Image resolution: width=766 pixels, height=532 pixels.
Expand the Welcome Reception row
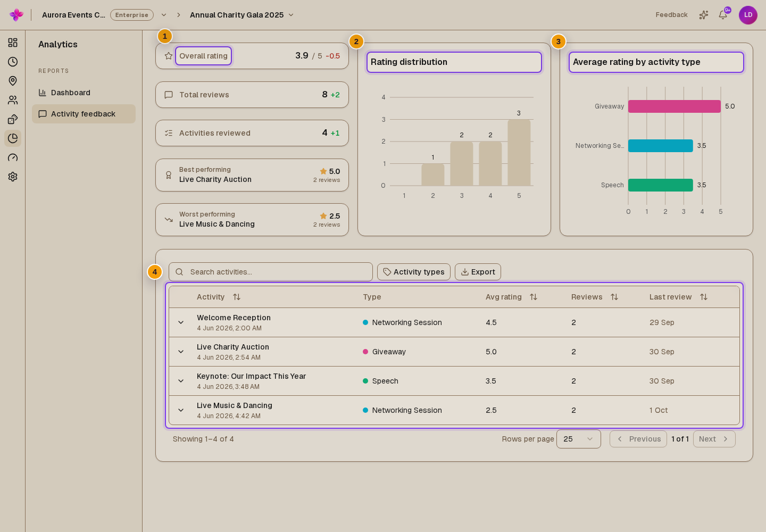point(181,322)
